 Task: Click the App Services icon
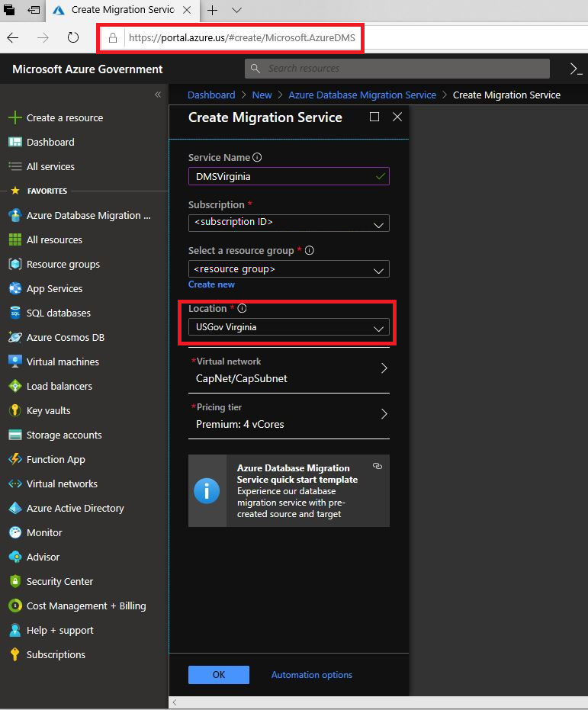[x=15, y=289]
